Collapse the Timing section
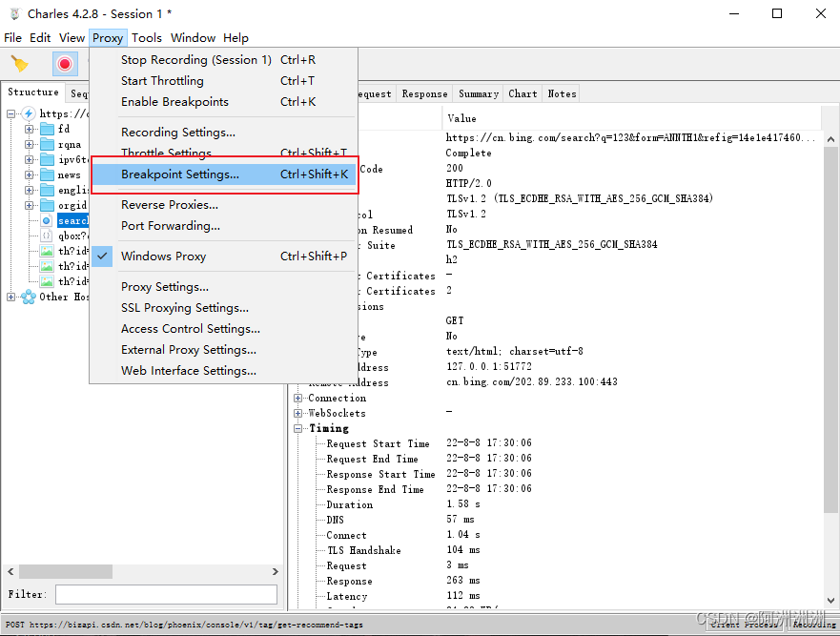 click(297, 429)
